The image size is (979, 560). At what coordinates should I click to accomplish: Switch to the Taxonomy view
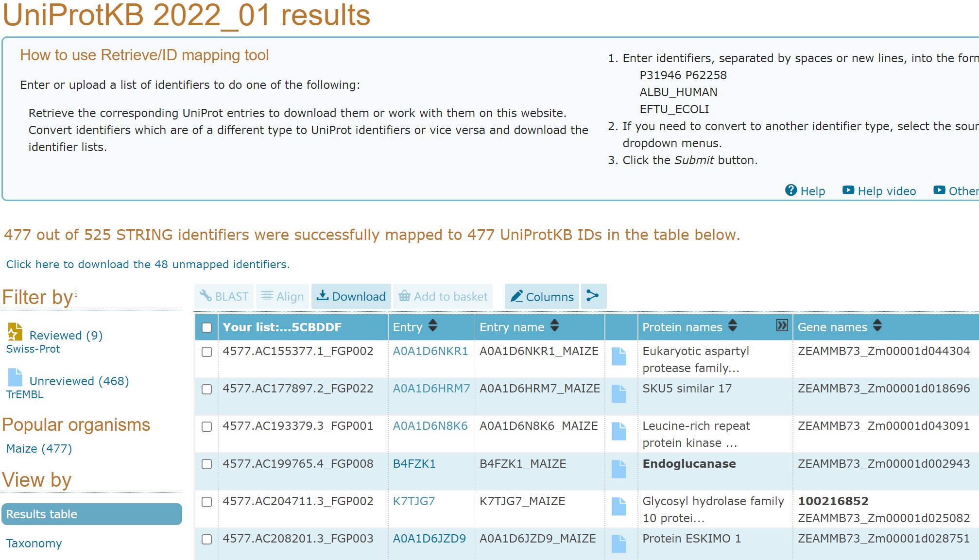point(34,543)
